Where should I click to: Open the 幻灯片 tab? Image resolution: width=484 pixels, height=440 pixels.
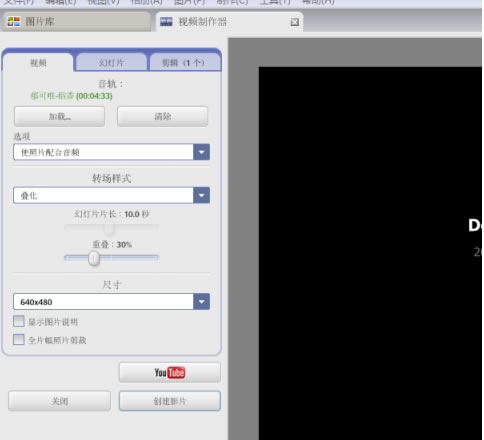tap(111, 63)
